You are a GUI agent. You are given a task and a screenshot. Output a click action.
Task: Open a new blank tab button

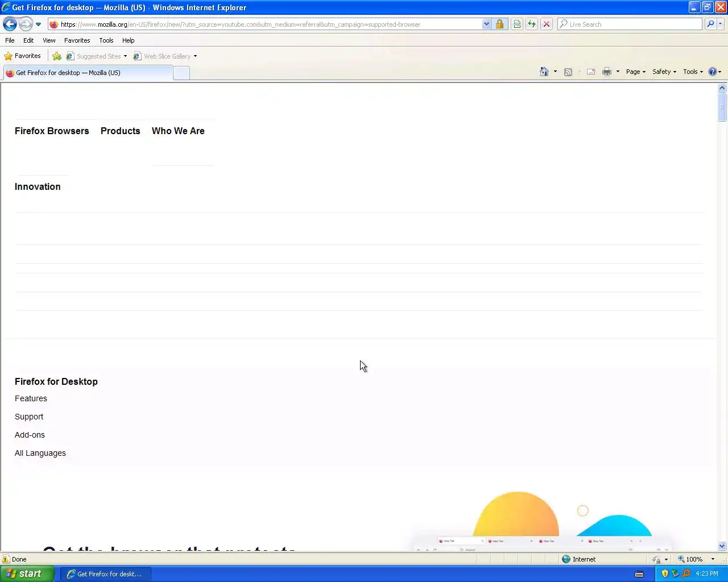(x=181, y=73)
